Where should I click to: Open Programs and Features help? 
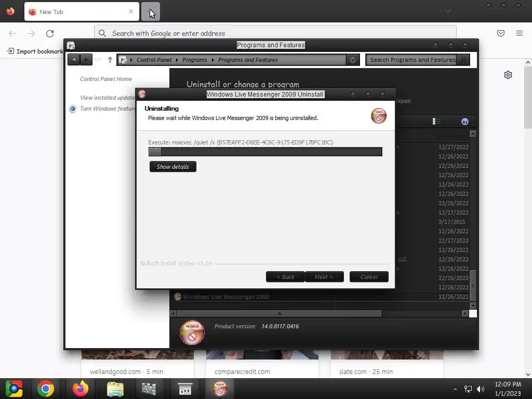[465, 122]
